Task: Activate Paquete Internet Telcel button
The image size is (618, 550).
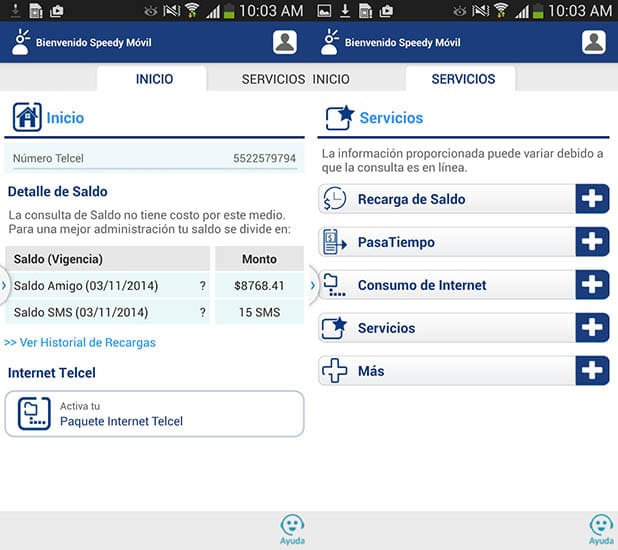Action: pyautogui.click(x=154, y=414)
